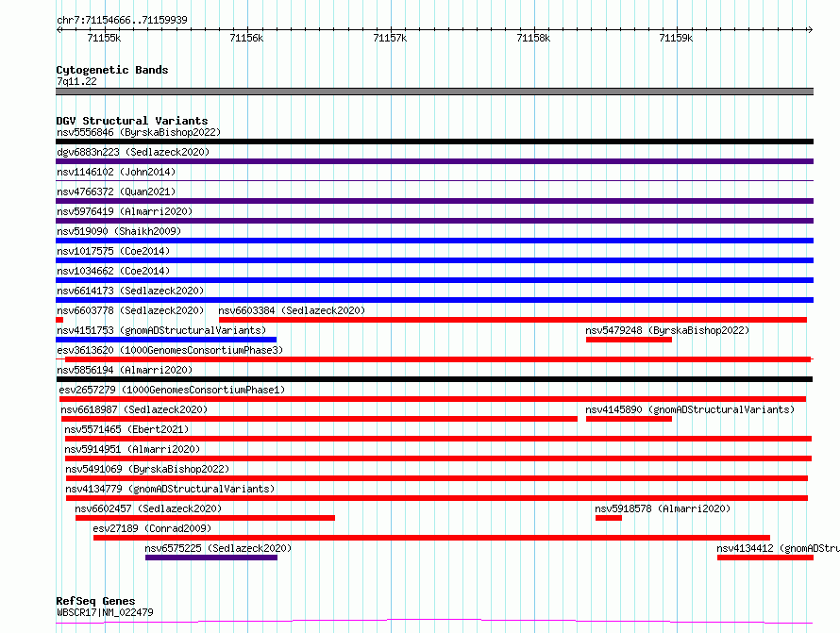Open nsv6614173 (Sedlazeck2020) variant
The image size is (840, 633).
click(130, 291)
